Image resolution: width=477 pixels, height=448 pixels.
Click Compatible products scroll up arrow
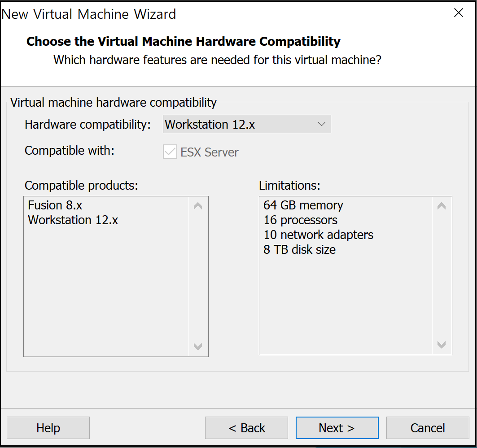click(198, 206)
